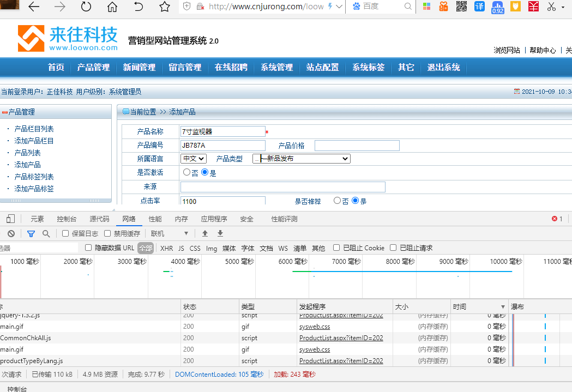This screenshot has width=572, height=392.
Task: Open 新闻管理 in the navigation bar
Action: pos(139,68)
